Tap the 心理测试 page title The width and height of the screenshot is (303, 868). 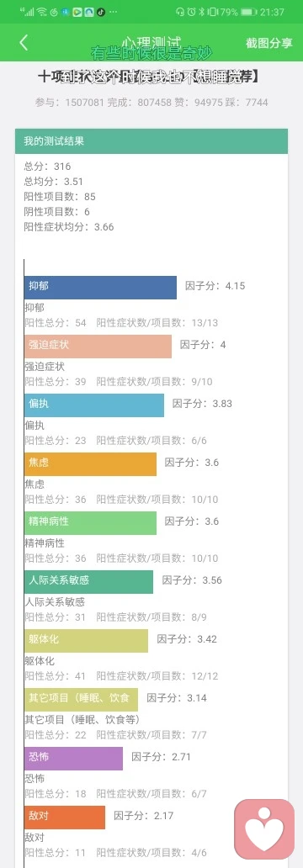151,41
